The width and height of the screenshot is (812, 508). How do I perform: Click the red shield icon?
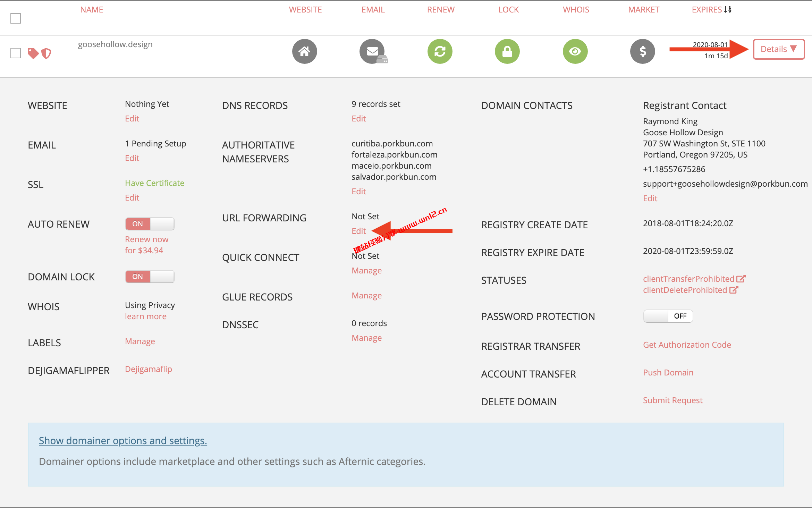coord(46,53)
